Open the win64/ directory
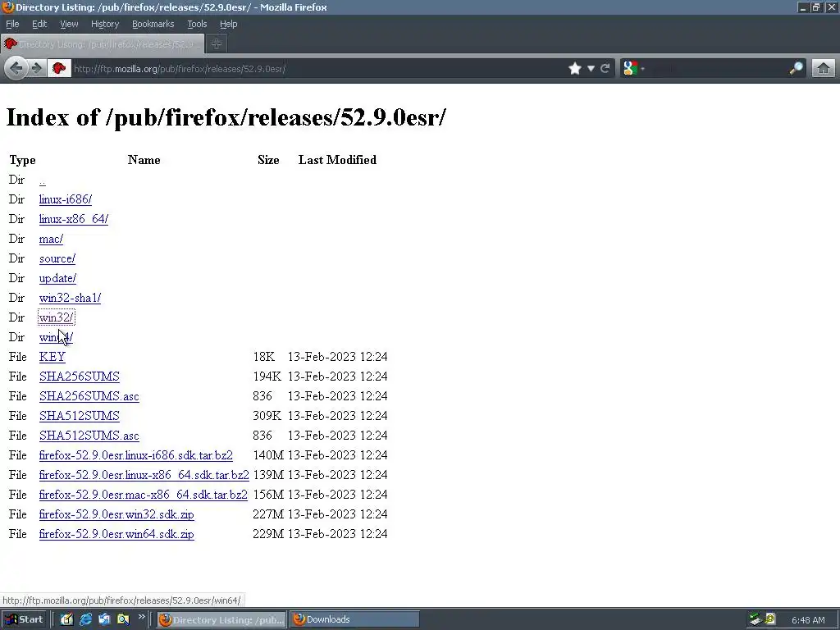Image resolution: width=840 pixels, height=630 pixels. click(x=56, y=337)
